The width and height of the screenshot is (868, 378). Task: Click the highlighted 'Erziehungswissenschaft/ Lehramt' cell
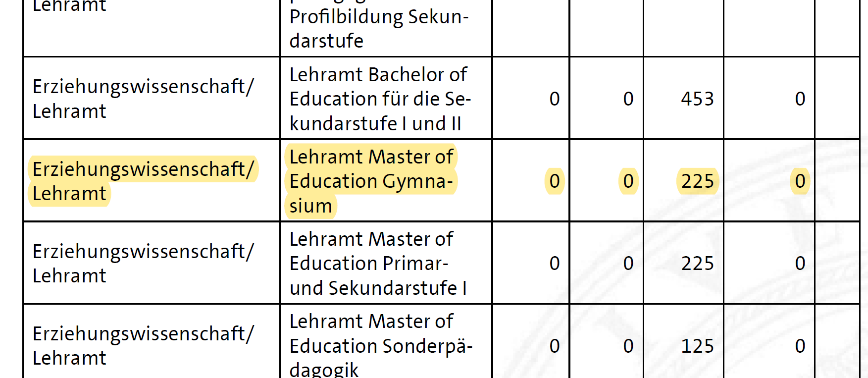[x=143, y=181]
